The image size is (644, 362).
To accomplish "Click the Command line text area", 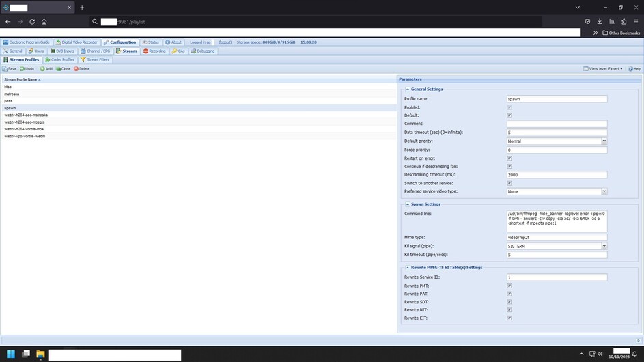I will tap(557, 221).
